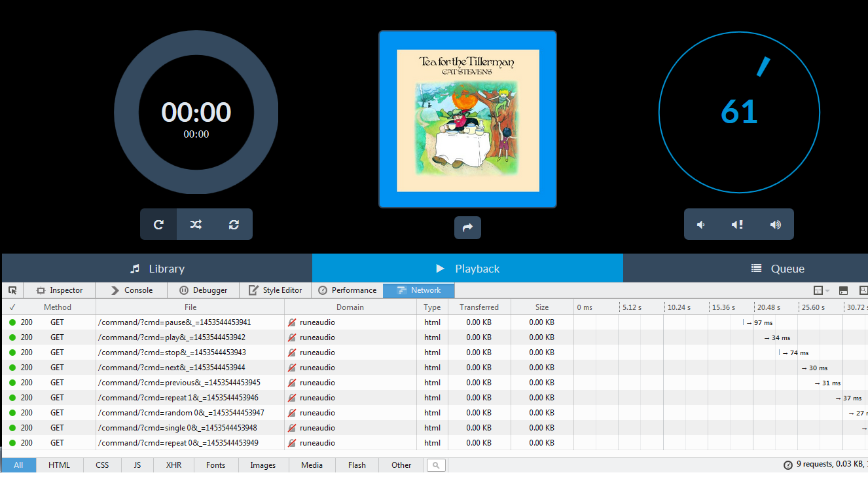Select the cmd=play request row
This screenshot has width=868, height=479.
coord(435,337)
